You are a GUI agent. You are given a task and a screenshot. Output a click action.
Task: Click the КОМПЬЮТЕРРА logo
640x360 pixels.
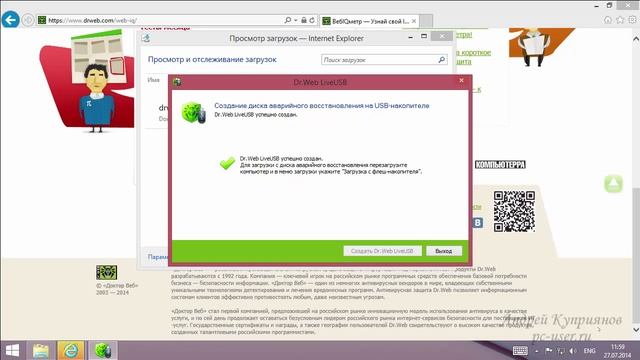500,164
